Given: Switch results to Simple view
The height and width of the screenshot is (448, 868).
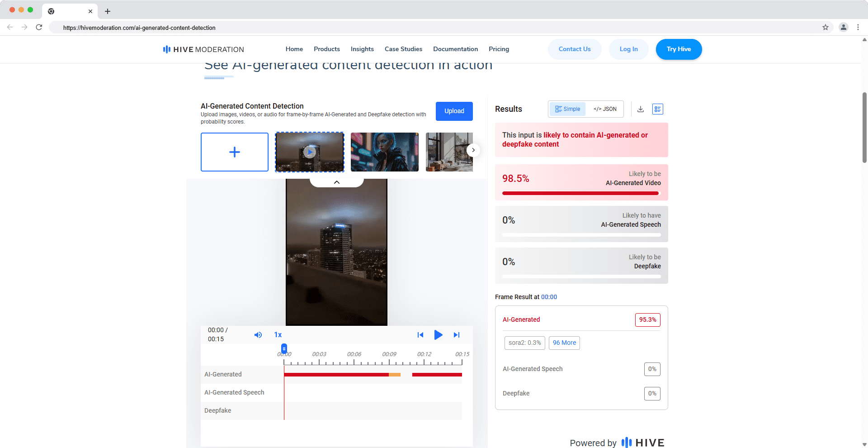Looking at the screenshot, I should click(x=568, y=109).
